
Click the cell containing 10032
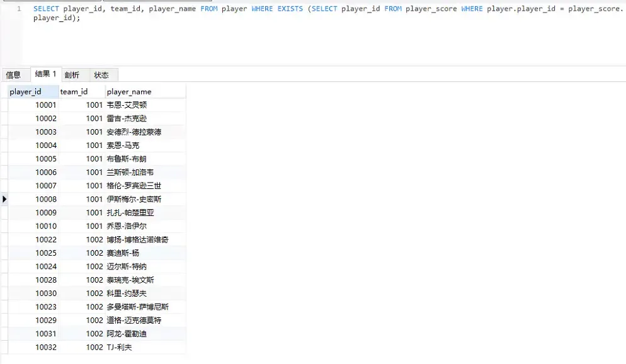click(x=46, y=347)
